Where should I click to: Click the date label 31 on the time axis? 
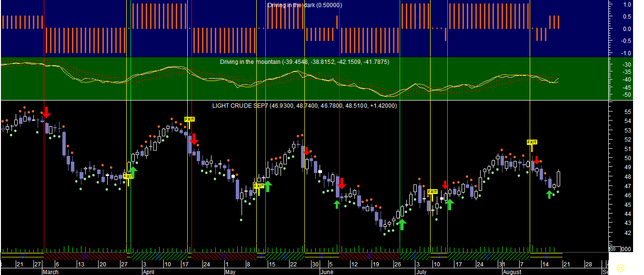[x=502, y=264]
